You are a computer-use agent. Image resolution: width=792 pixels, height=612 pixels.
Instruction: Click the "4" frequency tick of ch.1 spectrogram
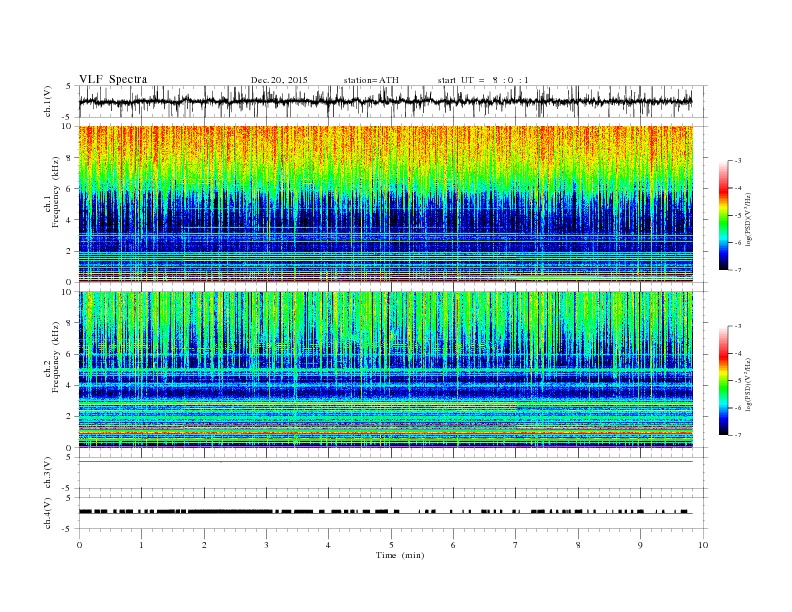[x=71, y=220]
